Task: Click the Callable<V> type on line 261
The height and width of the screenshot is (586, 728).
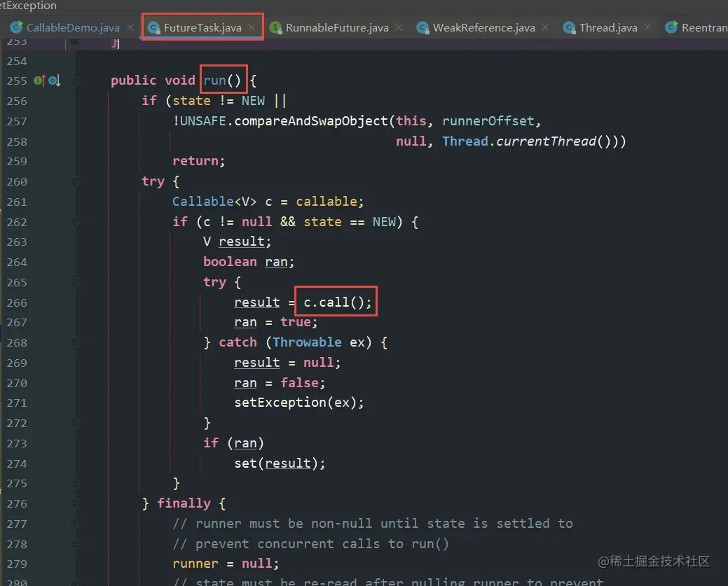Action: click(x=214, y=202)
